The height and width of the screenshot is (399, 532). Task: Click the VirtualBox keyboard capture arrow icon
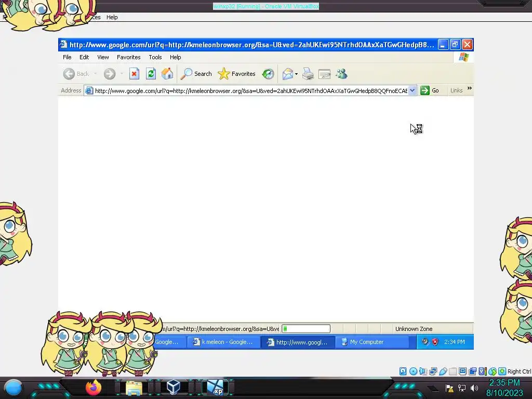pos(502,371)
